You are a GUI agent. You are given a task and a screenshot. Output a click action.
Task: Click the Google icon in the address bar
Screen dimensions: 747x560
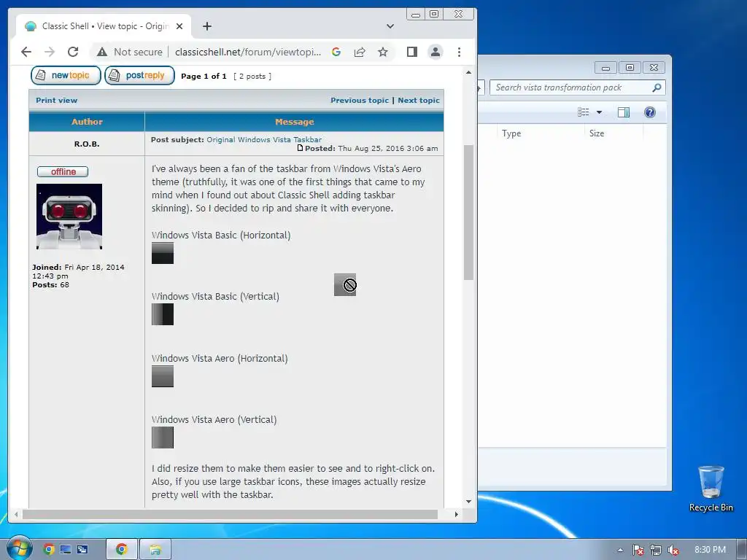(336, 52)
